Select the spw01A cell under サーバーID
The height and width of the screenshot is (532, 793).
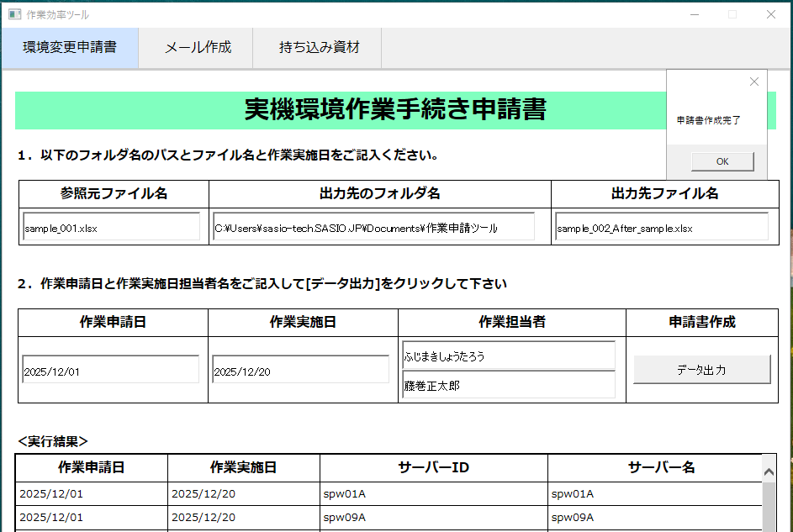click(x=433, y=493)
